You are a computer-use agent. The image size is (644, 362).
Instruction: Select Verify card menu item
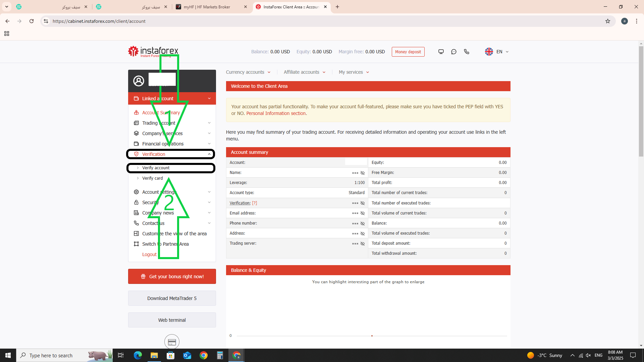152,178
